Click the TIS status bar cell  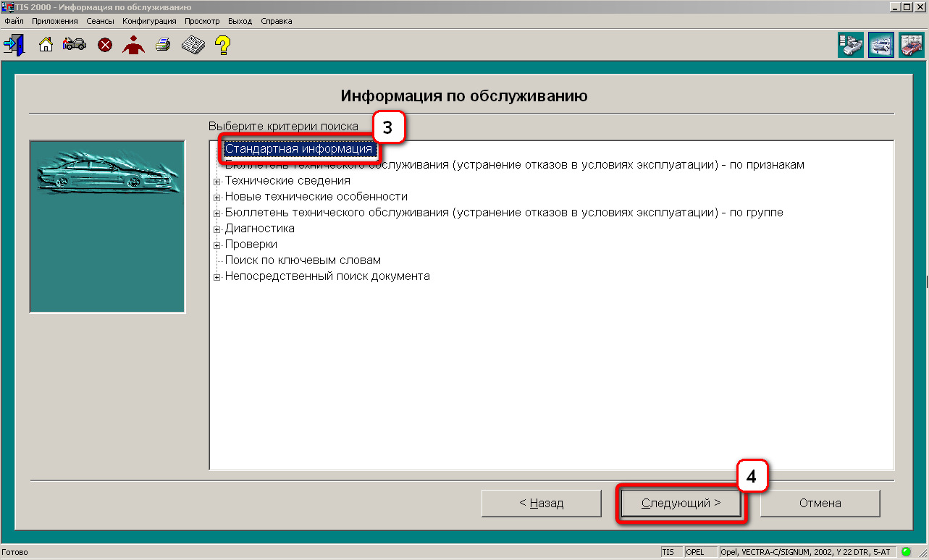pos(671,552)
